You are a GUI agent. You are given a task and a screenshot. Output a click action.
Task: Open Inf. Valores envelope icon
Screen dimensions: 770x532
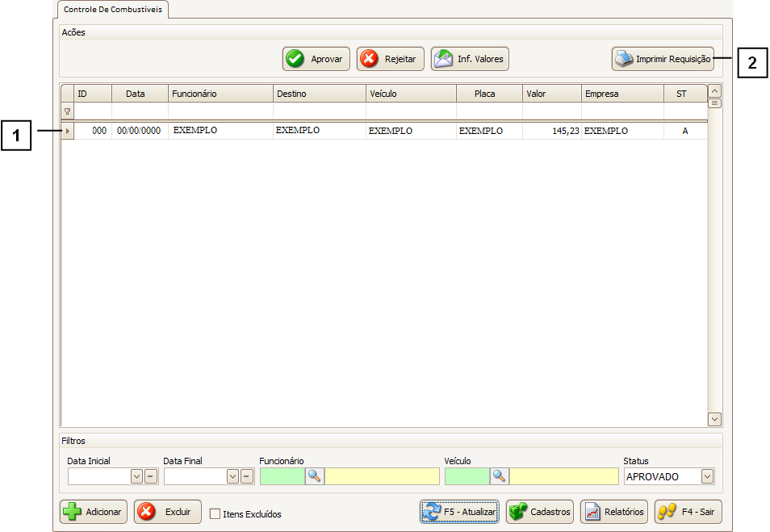[442, 59]
